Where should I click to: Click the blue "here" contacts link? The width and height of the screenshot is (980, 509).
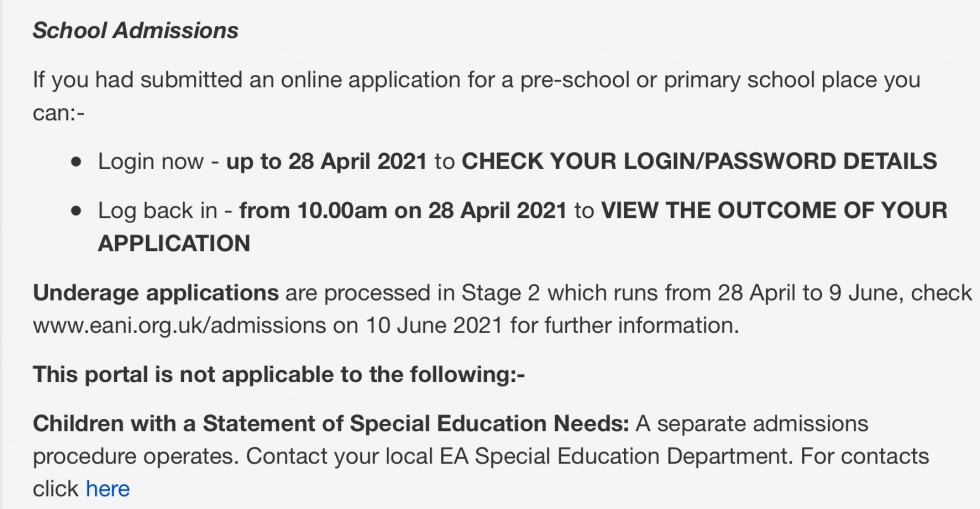107,489
